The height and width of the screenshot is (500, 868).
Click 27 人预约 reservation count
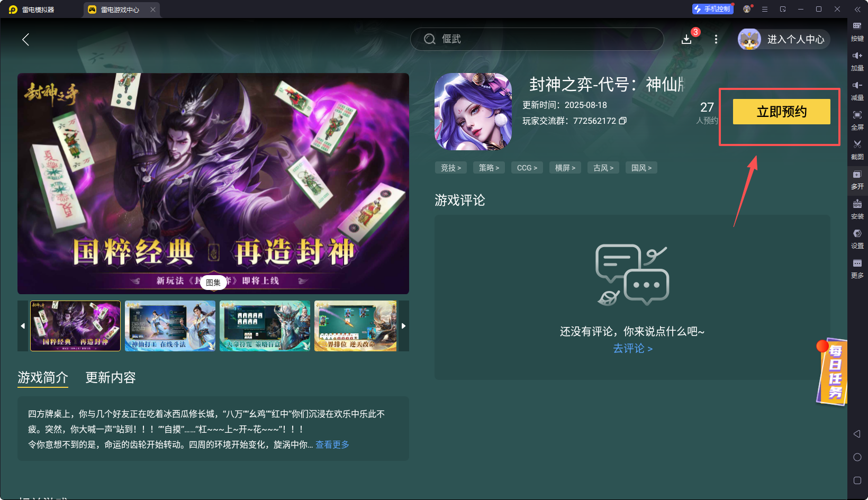click(707, 113)
